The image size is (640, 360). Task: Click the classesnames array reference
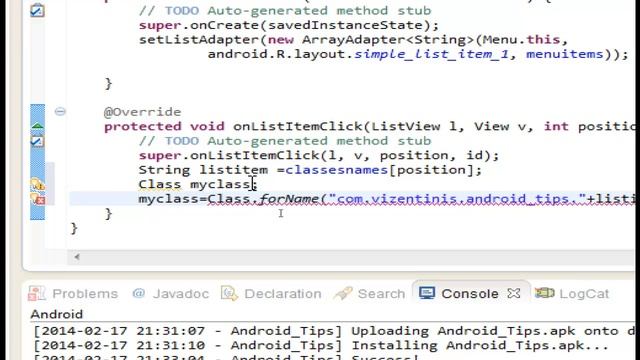coord(336,170)
